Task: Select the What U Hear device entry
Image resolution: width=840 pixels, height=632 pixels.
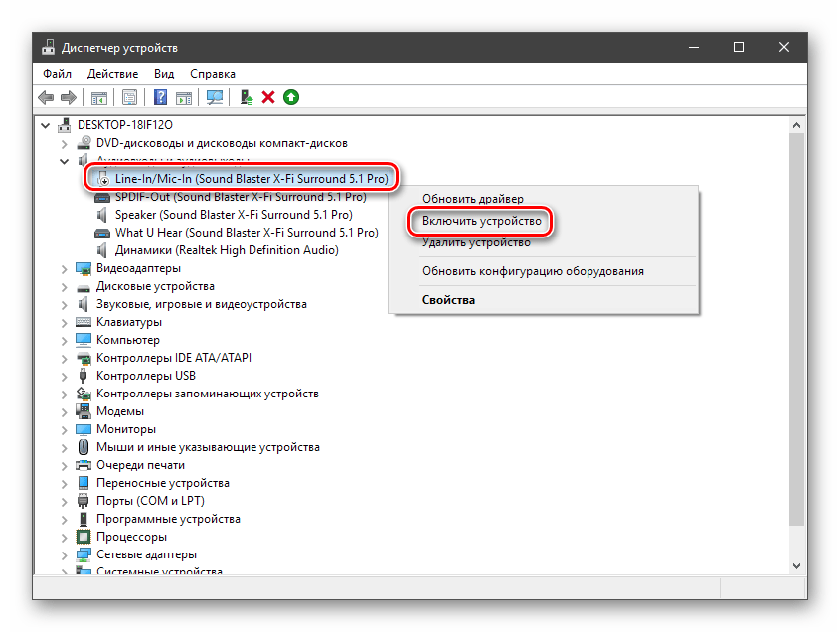Action: 246,233
